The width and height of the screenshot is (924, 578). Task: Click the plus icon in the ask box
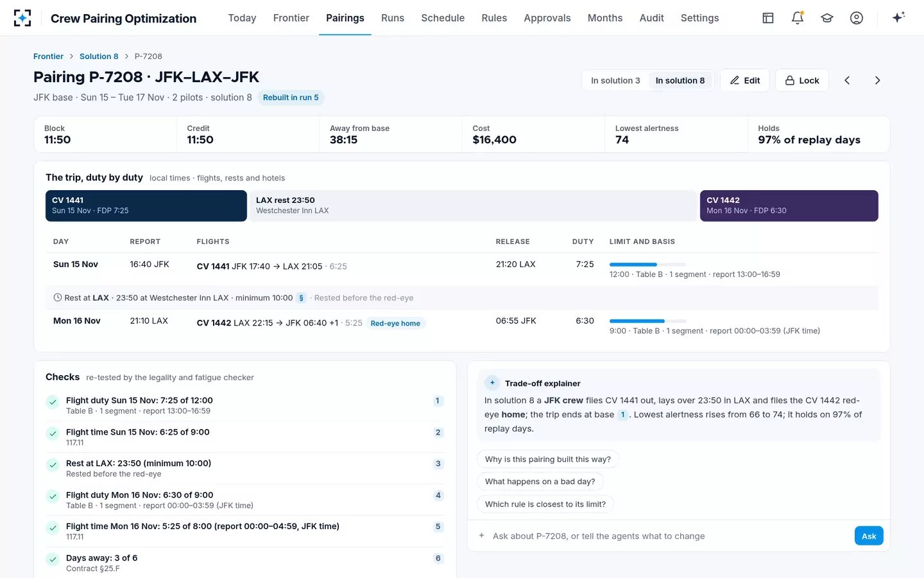[481, 536]
